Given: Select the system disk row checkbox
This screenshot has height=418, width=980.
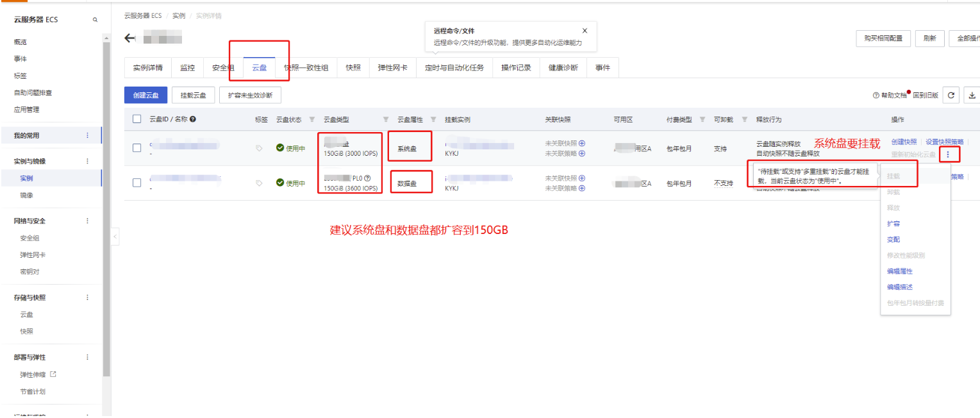Looking at the screenshot, I should pyautogui.click(x=137, y=148).
